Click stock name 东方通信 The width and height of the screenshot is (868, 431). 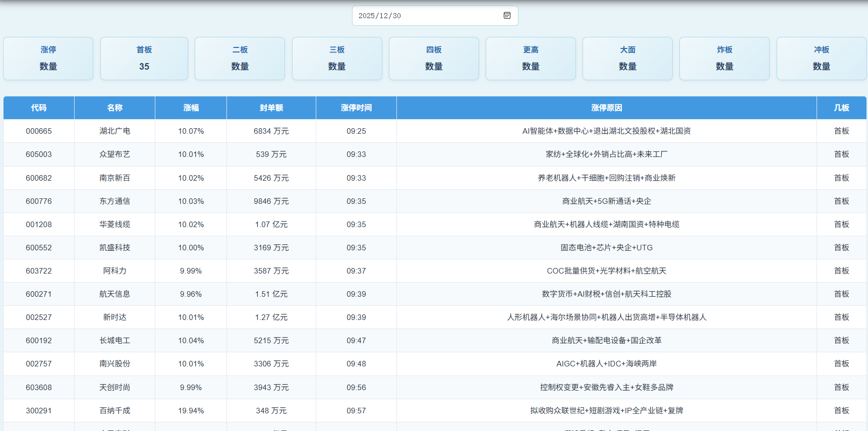point(114,201)
